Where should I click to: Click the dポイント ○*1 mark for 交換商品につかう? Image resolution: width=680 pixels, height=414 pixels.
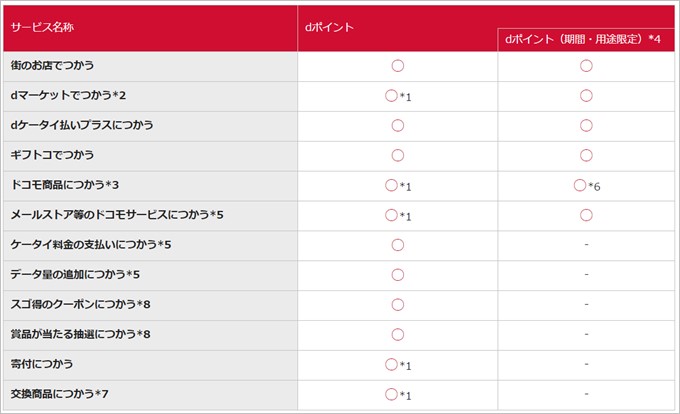(x=398, y=395)
